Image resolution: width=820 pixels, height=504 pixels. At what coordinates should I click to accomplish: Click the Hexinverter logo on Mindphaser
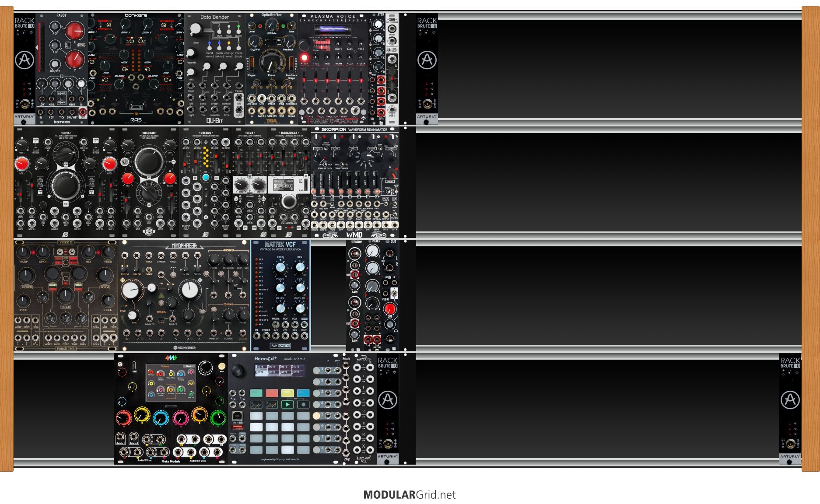pos(184,348)
